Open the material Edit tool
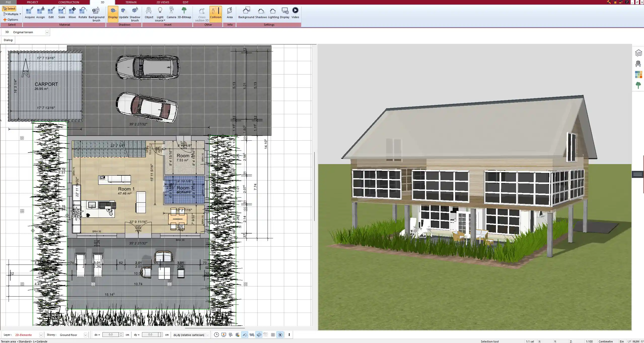 [51, 13]
